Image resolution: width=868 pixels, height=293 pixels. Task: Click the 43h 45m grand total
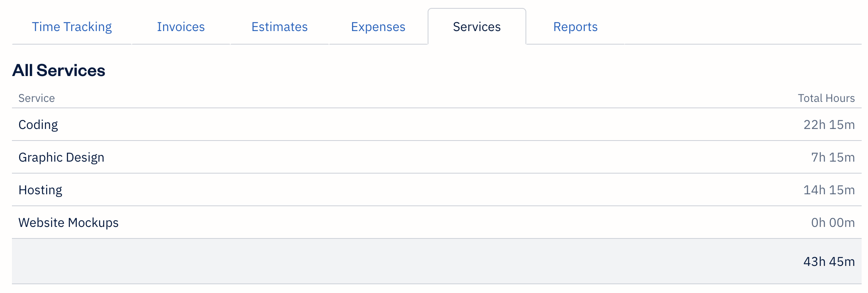(827, 262)
